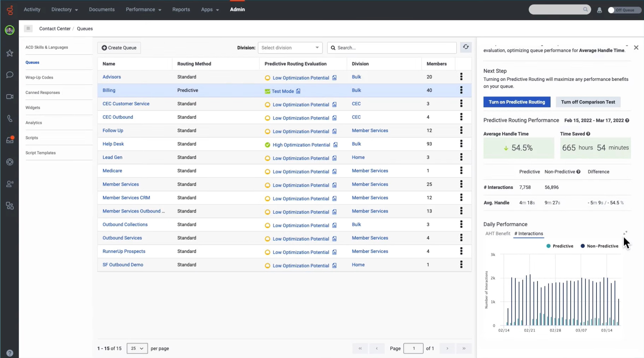Click the refresh icon next to the search bar
This screenshot has width=644, height=358.
tap(466, 47)
